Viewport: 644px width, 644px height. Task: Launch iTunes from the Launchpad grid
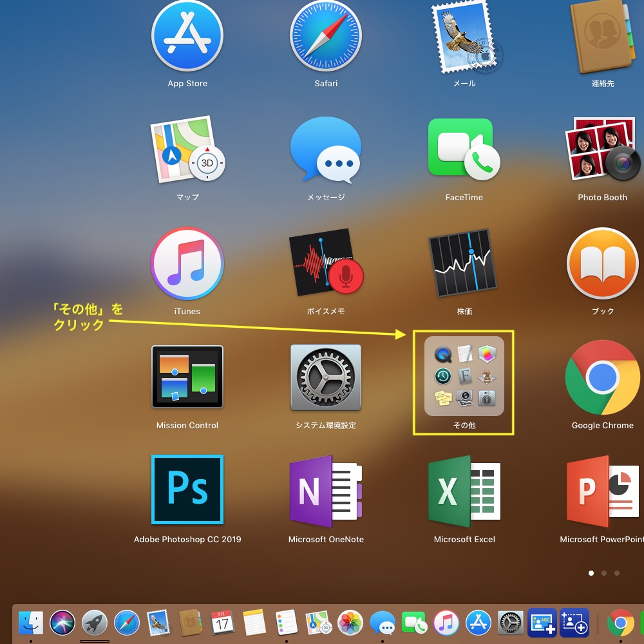point(187,263)
